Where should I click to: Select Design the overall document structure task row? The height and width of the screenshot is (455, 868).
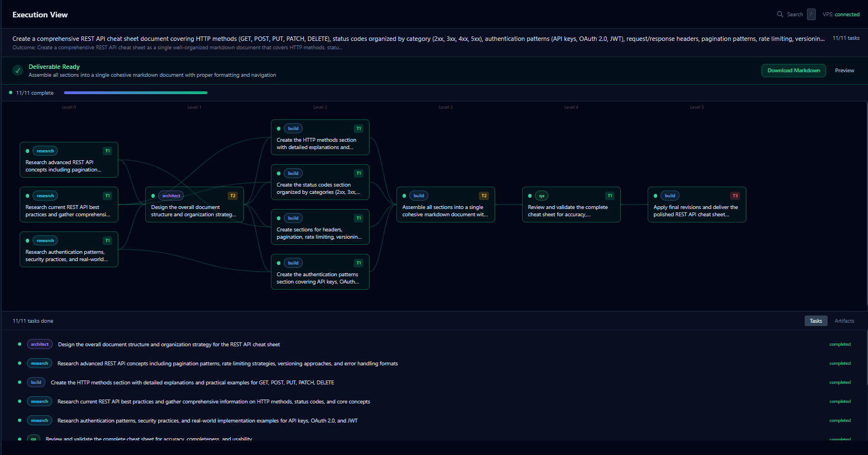tap(434, 345)
